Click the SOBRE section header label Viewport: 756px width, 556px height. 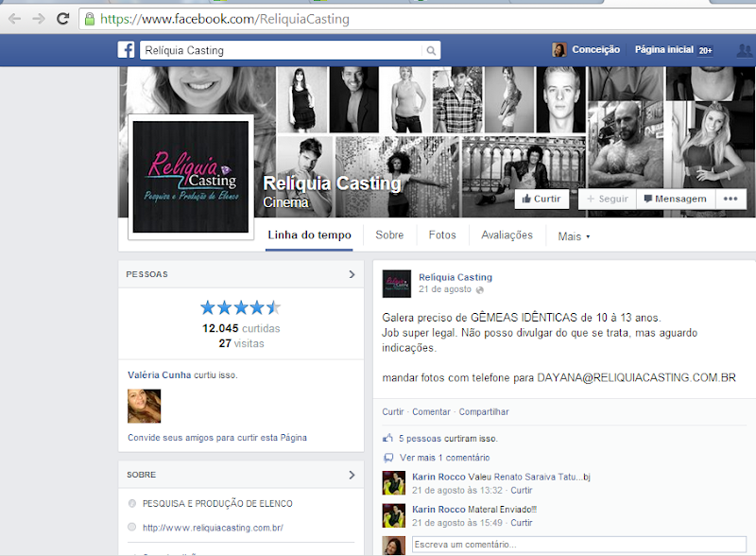coord(141,475)
